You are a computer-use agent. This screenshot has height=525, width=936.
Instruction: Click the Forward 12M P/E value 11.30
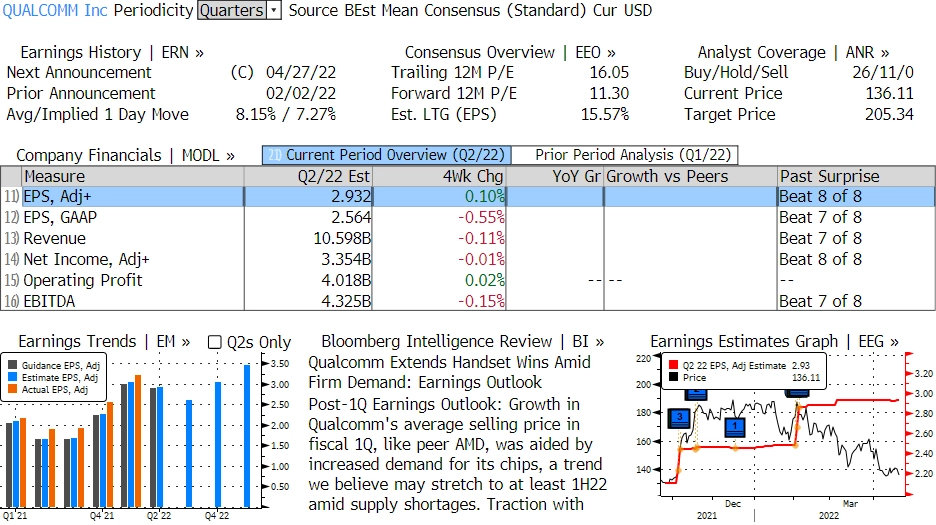609,94
